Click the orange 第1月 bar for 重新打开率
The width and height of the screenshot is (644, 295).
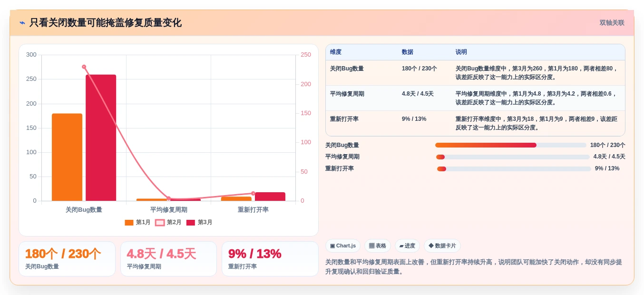[x=236, y=199]
